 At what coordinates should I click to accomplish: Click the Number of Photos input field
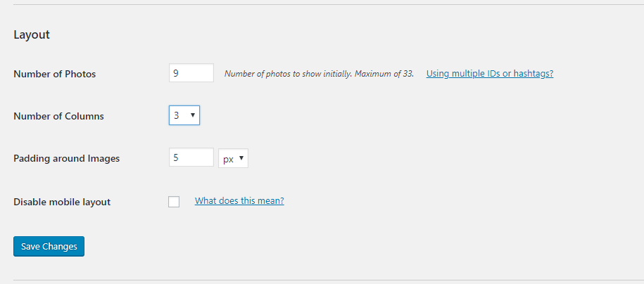[191, 73]
